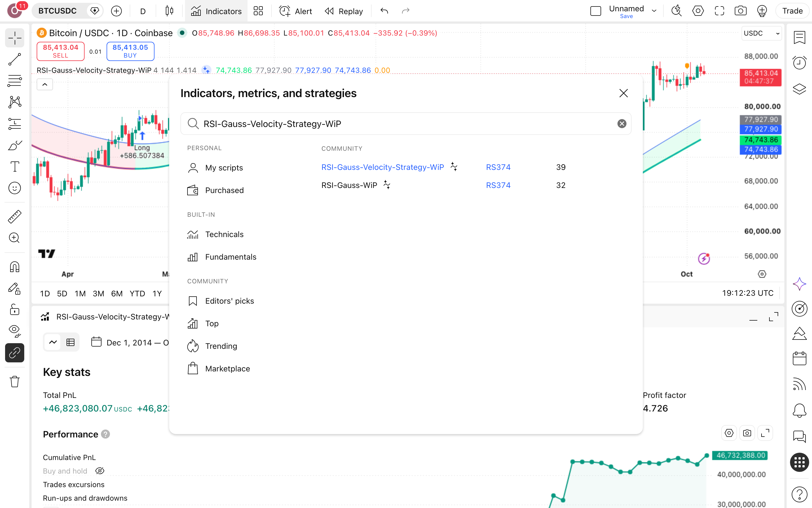
Task: Open the help center question icon
Action: click(800, 494)
